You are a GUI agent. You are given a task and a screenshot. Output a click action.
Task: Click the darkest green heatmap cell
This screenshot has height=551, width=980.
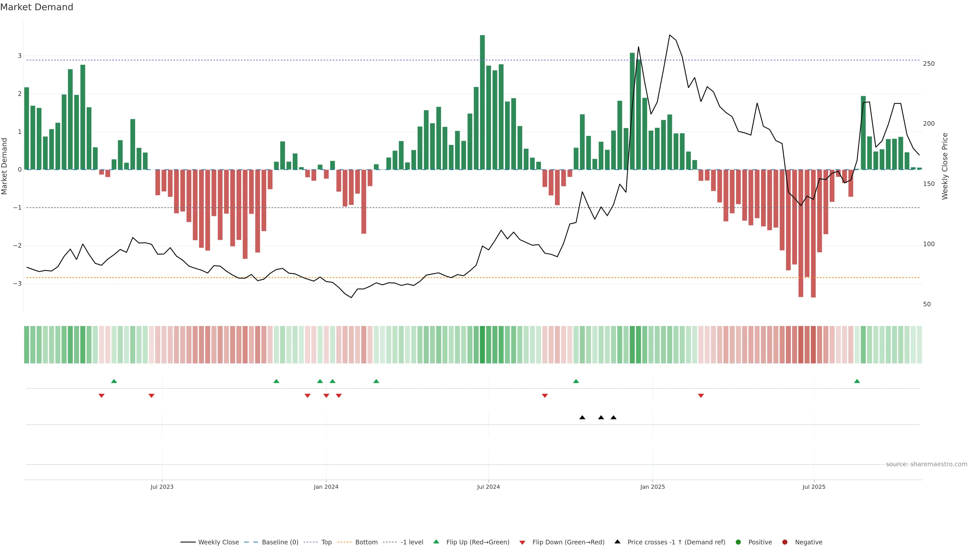[482, 345]
